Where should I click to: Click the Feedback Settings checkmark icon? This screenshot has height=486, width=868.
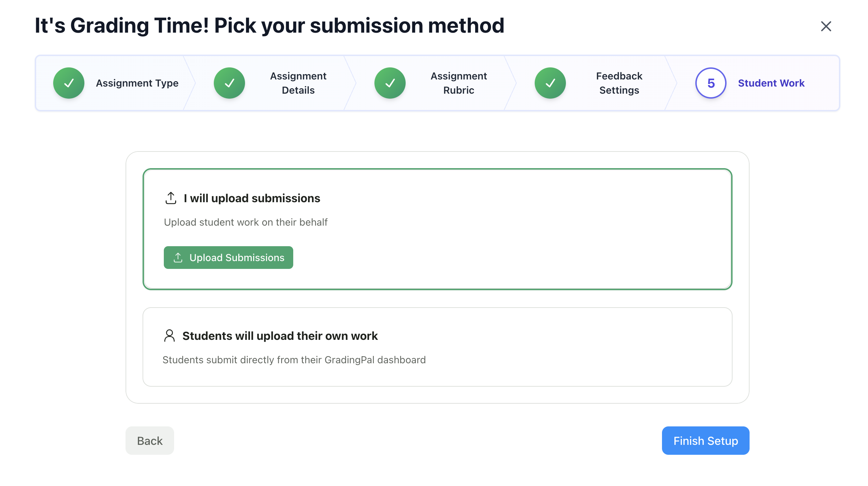pyautogui.click(x=550, y=83)
